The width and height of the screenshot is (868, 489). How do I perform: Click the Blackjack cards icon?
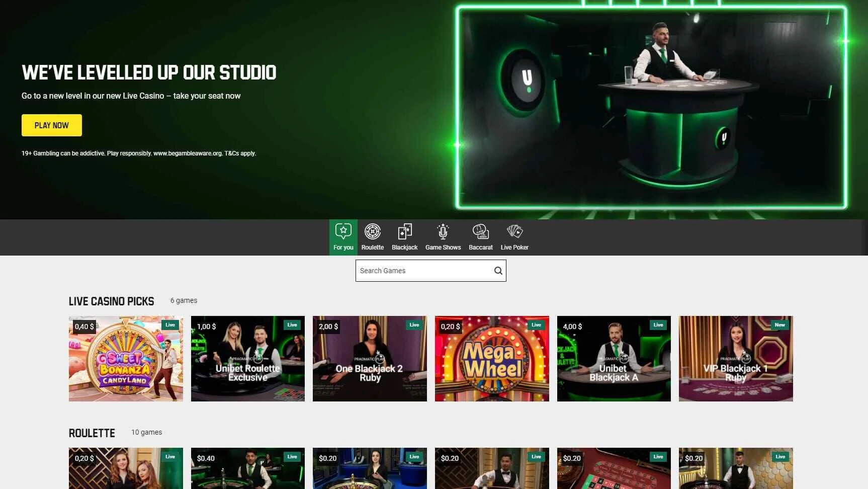pos(404,231)
